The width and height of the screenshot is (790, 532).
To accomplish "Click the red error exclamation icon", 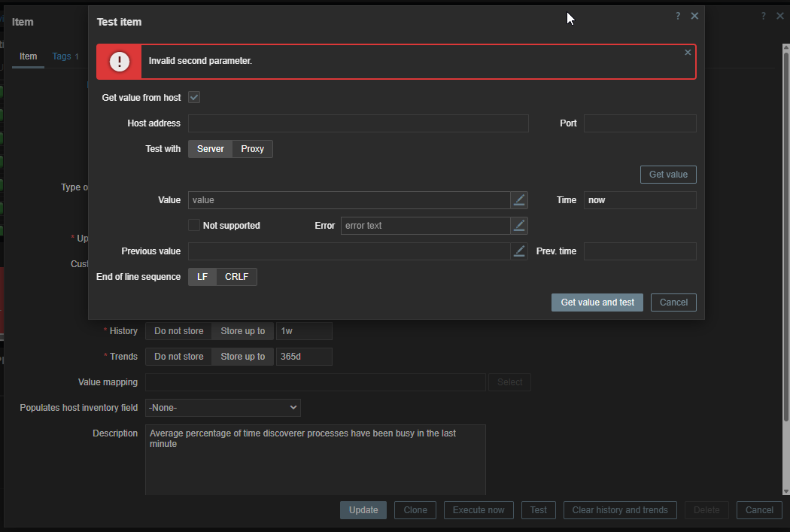I will coord(120,62).
